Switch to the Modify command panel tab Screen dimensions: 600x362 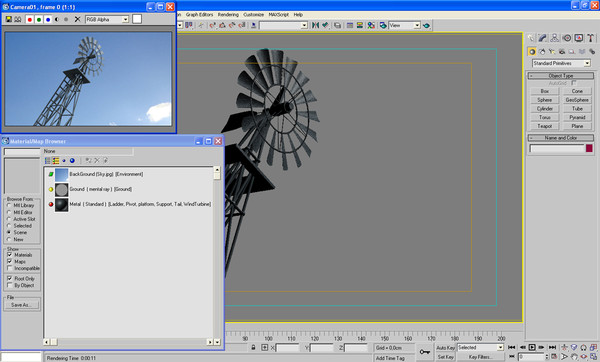click(x=543, y=38)
